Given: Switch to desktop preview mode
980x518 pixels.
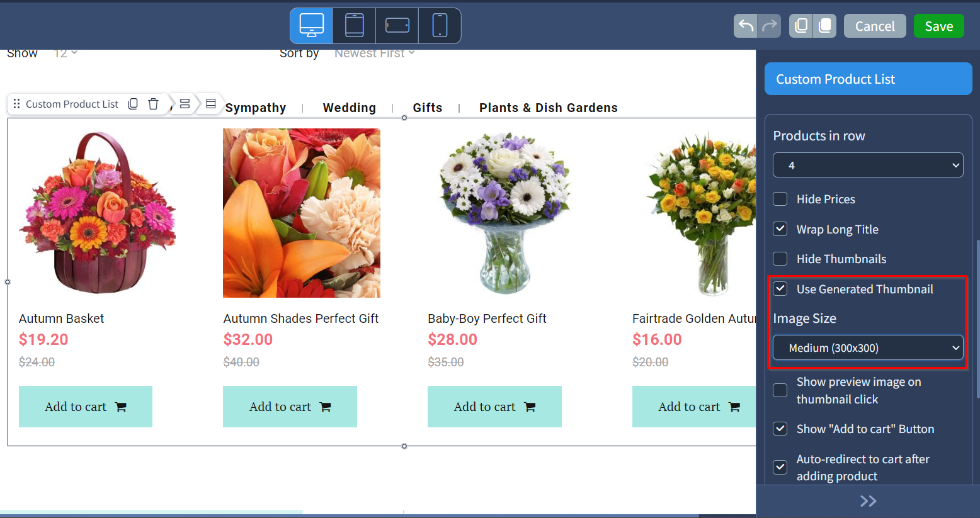Looking at the screenshot, I should pyautogui.click(x=312, y=26).
